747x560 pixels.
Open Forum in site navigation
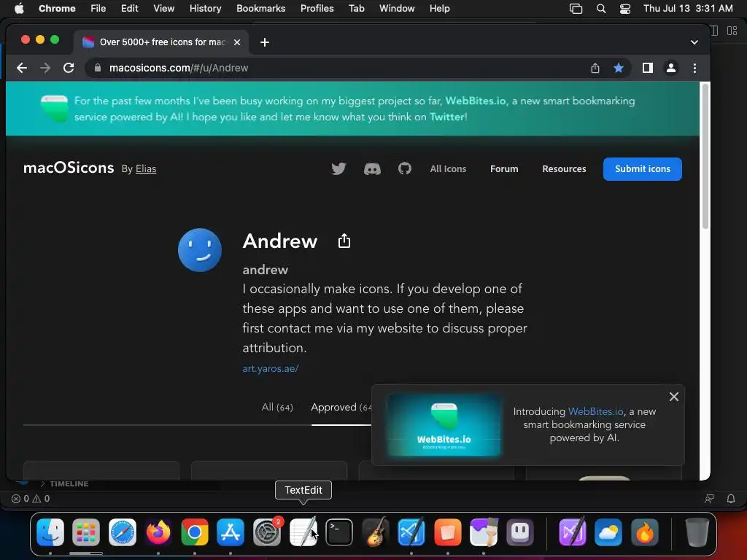[x=504, y=168]
